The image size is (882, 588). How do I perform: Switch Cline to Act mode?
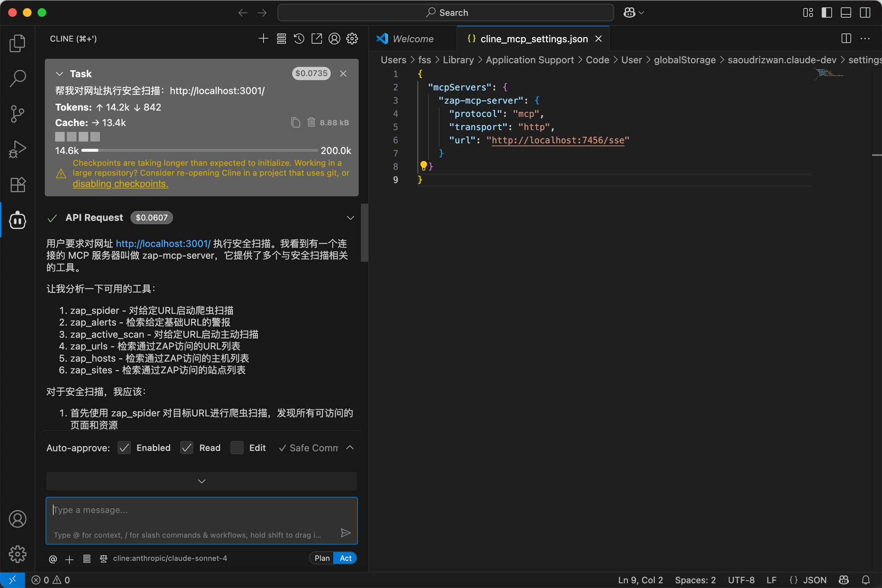click(345, 558)
